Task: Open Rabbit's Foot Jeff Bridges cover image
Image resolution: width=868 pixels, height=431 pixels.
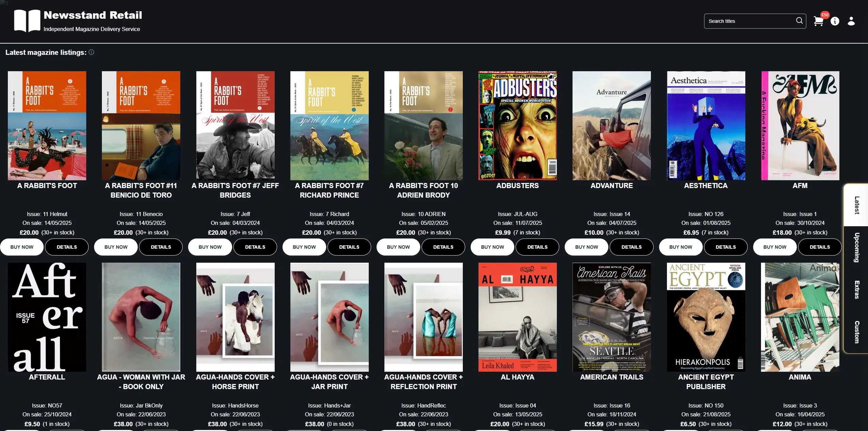Action: point(235,125)
